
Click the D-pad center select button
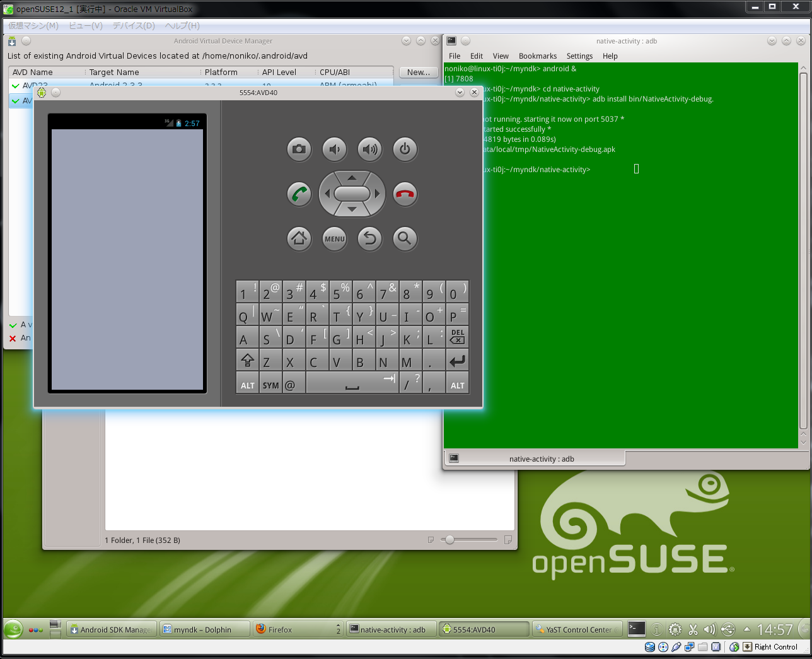[x=352, y=194]
